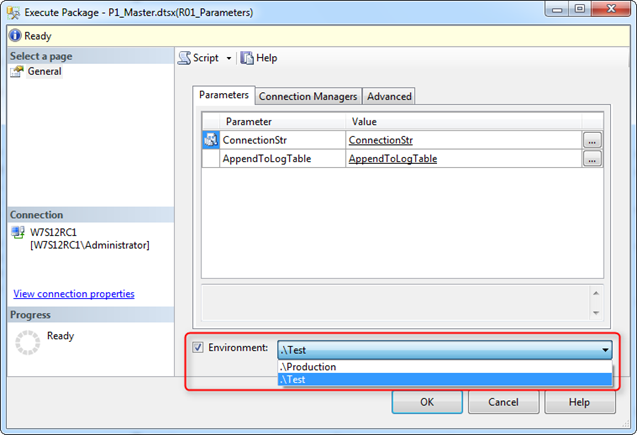Image resolution: width=637 pixels, height=435 pixels.
Task: Open the Advanced tab
Action: [x=389, y=97]
